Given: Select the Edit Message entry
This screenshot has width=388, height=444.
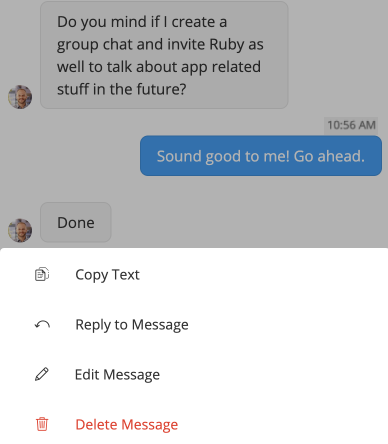Looking at the screenshot, I should pos(194,374).
